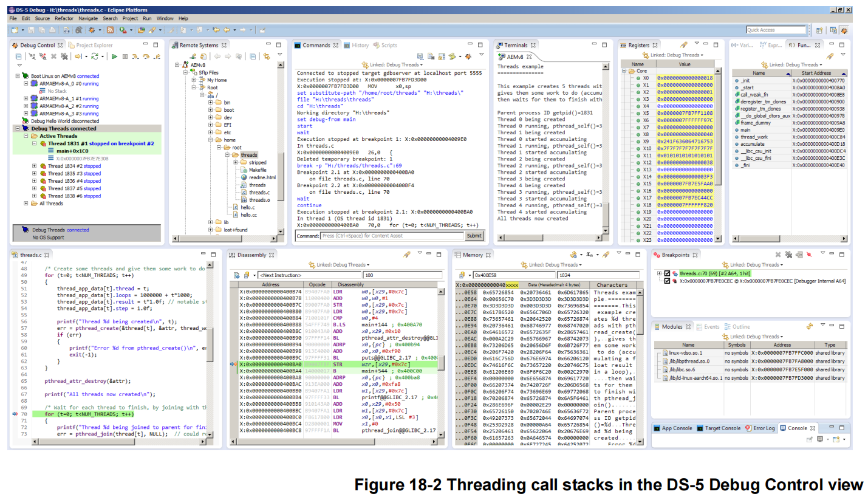The height and width of the screenshot is (497, 868).
Task: Toggle the Debugger Internal A64 breakpoint checkbox
Action: point(667,281)
